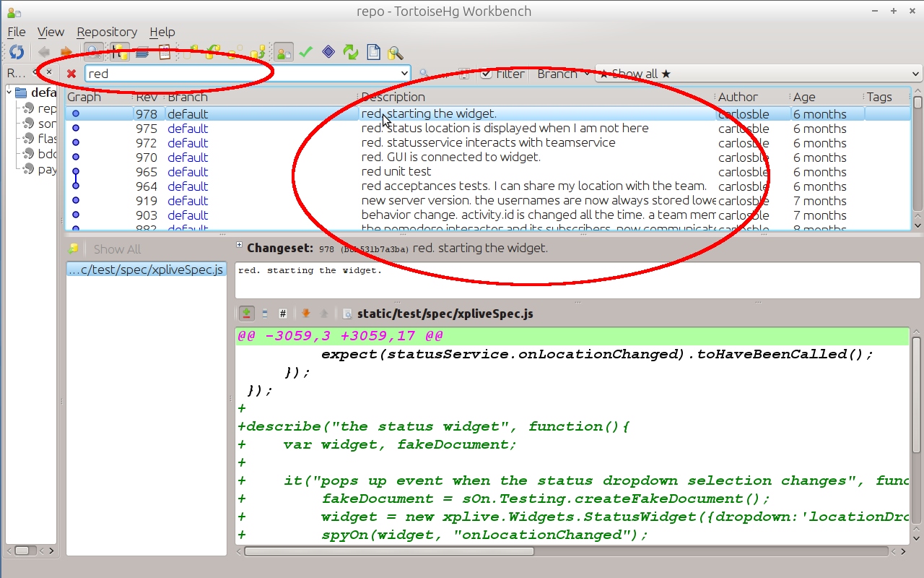Open the filter history dropdown arrow
Screen dimensions: 924x578
(404, 74)
